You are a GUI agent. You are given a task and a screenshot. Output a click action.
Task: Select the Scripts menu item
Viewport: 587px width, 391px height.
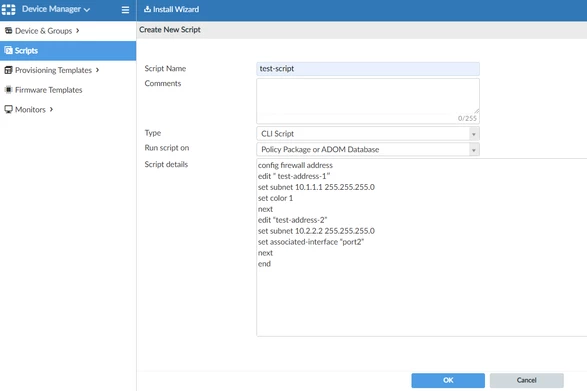click(x=68, y=51)
